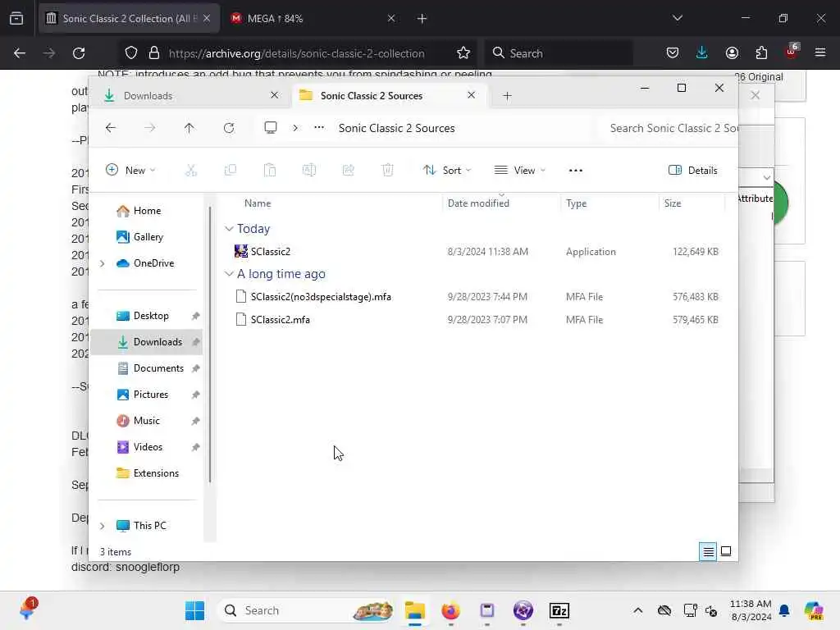Reload the archive.org page
The width and height of the screenshot is (840, 630).
[x=79, y=53]
